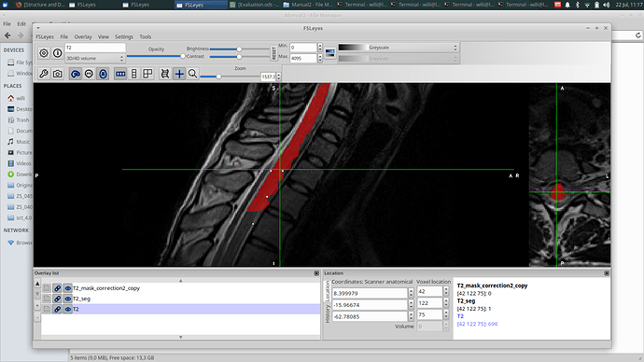Move selected overlay down arrow button
Viewport: 644px width, 362px height.
click(x=37, y=294)
